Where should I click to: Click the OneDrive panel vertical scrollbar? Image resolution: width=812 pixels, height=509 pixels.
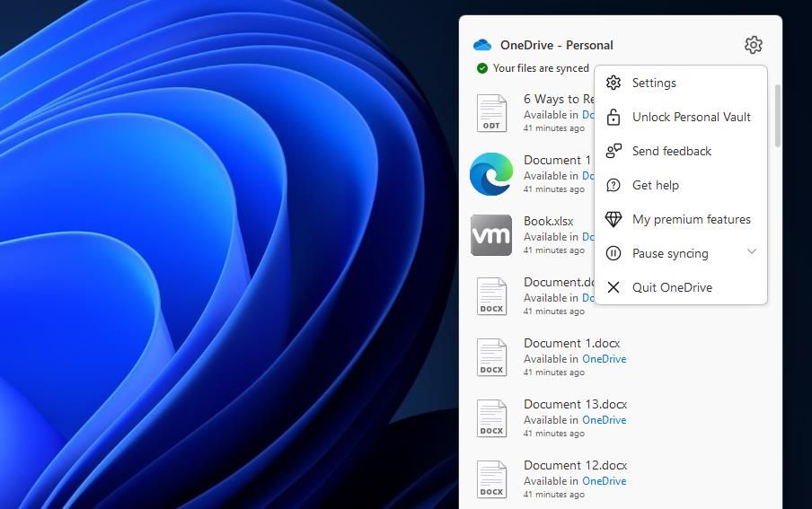point(777,116)
